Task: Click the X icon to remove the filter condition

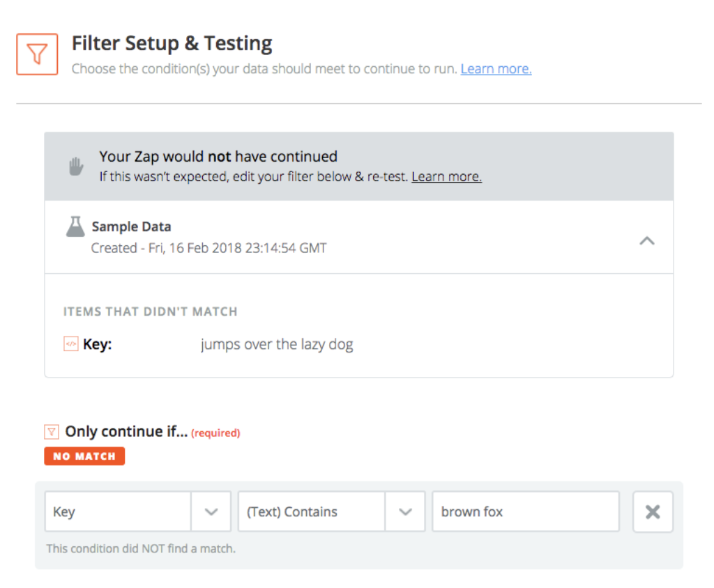Action: [653, 511]
